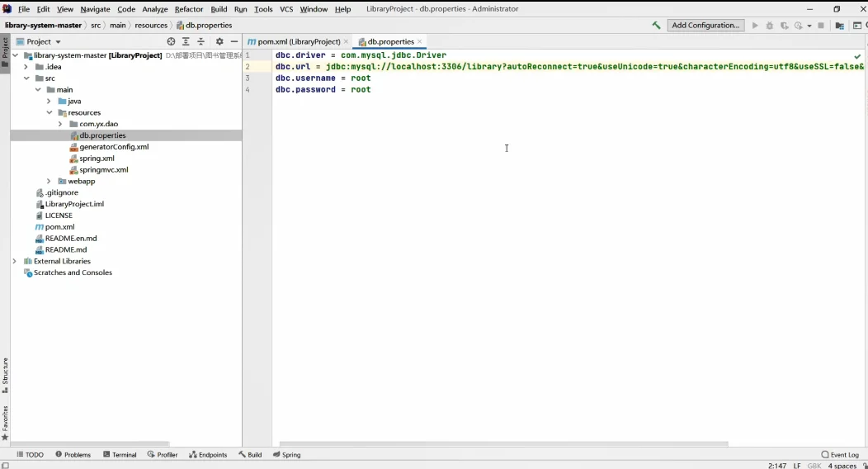Open the Project panel settings gear
The width and height of the screenshot is (868, 469).
[219, 41]
